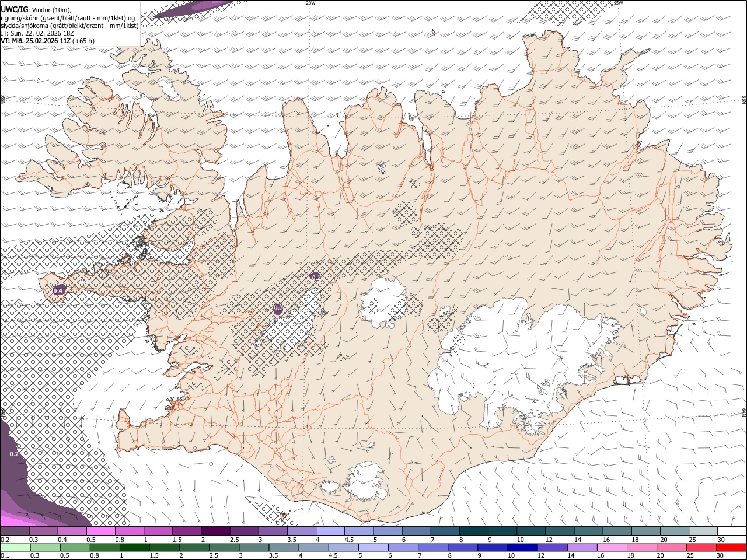Click the 'UWC/IG: Vindur (10m),' title text

click(x=36, y=9)
